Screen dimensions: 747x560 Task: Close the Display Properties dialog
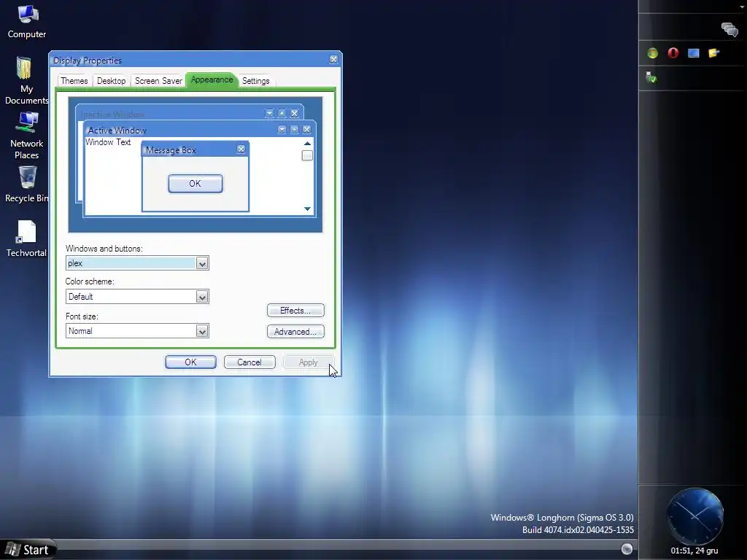tap(333, 60)
